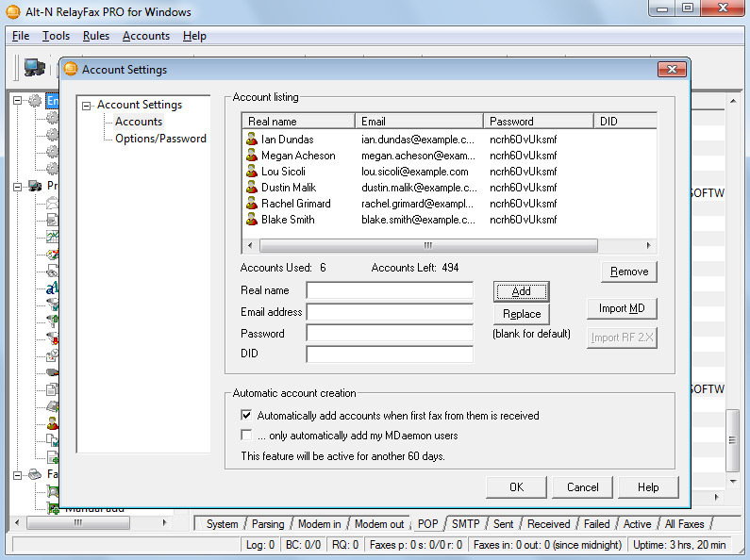750x560 pixels.
Task: Select Options/Password in the settings tree
Action: click(160, 139)
